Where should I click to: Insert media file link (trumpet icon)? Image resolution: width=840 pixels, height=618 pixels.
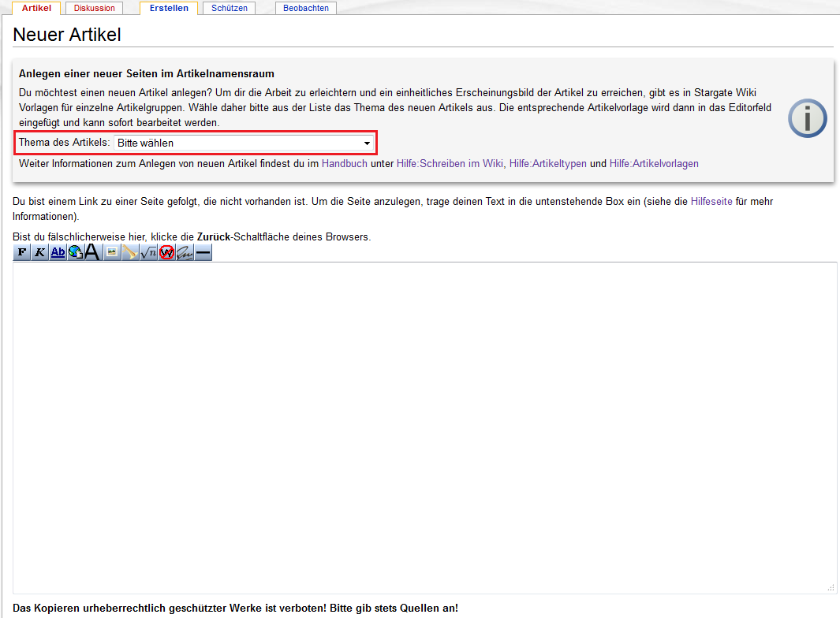[x=130, y=252]
